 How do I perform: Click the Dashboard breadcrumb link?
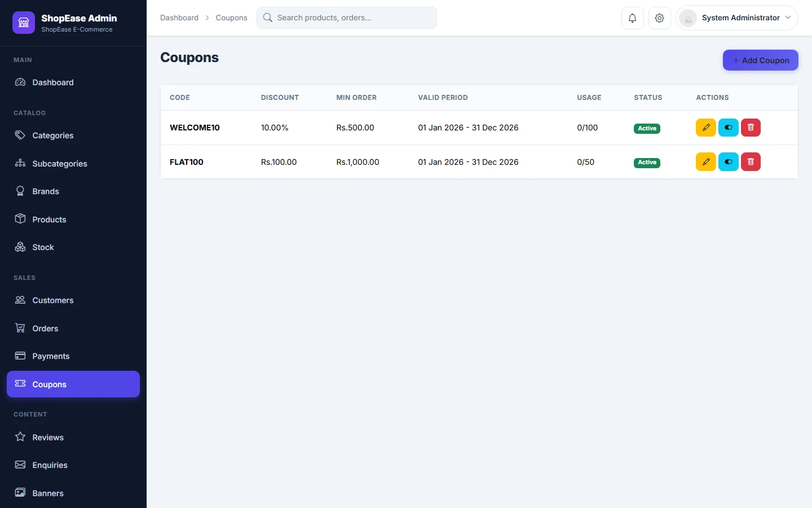[x=179, y=17]
